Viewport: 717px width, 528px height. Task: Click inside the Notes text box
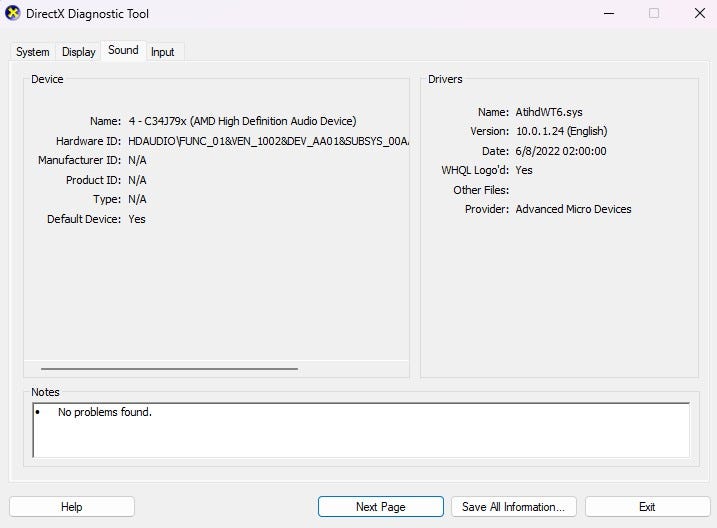(x=361, y=430)
